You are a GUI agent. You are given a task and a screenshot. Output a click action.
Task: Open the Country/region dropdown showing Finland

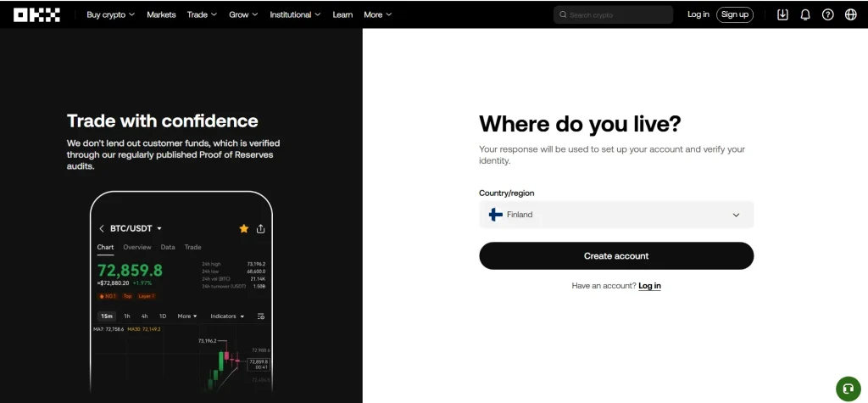click(x=616, y=215)
